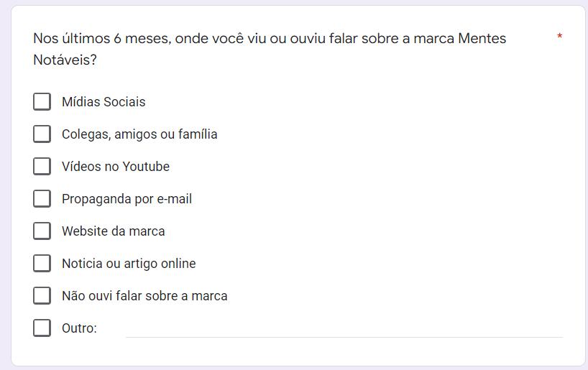Click the 'Website da marca' label text
Viewport: 588px width, 370px height.
(113, 231)
